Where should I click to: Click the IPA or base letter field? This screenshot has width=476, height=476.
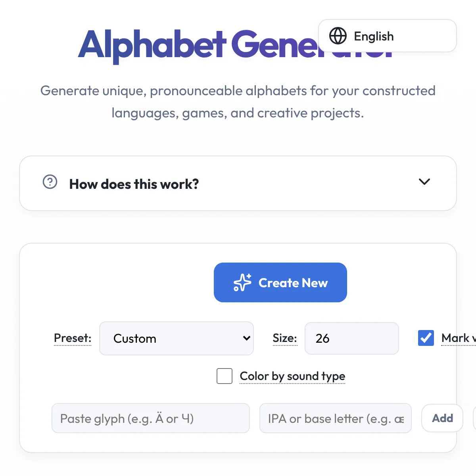click(335, 418)
